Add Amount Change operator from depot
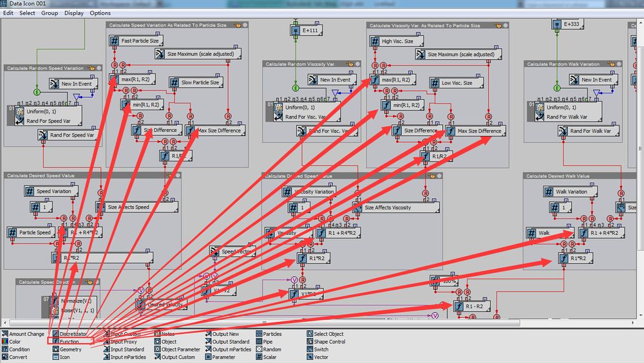This screenshot has height=363, width=644. [x=23, y=334]
